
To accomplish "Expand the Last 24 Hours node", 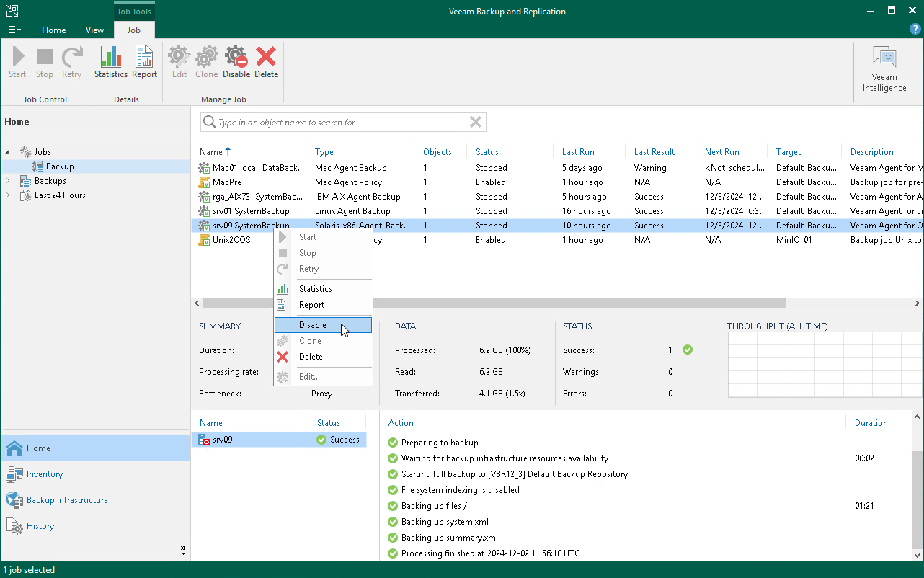I will tap(7, 195).
